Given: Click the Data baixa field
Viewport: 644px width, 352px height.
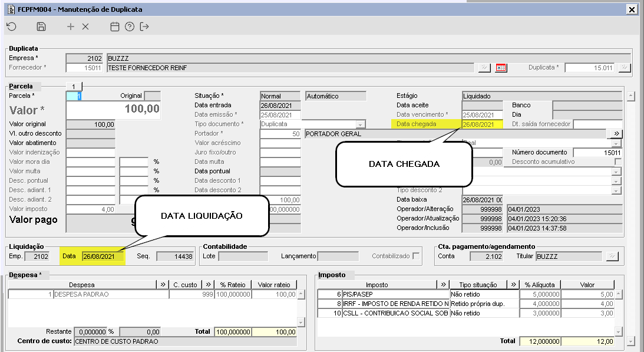Looking at the screenshot, I should tap(482, 200).
